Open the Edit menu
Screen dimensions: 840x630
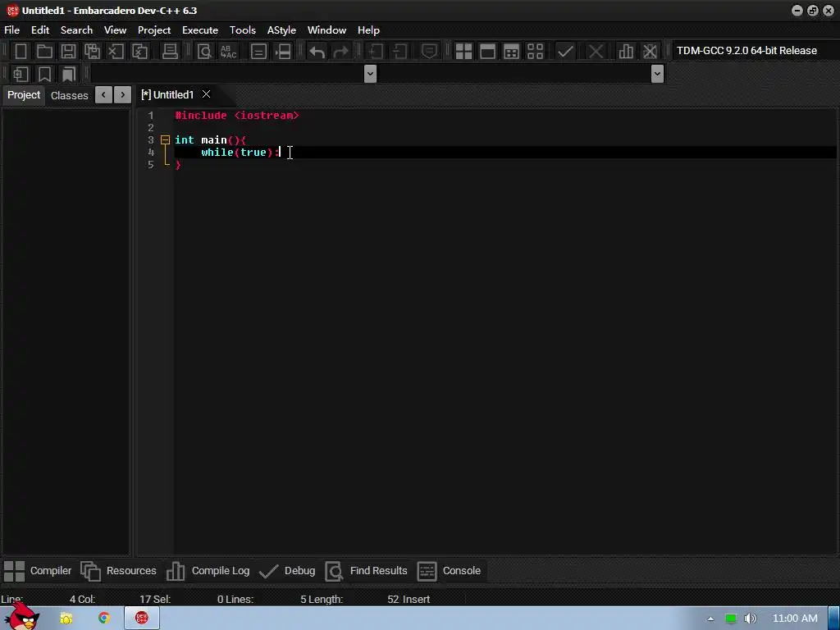(x=40, y=30)
